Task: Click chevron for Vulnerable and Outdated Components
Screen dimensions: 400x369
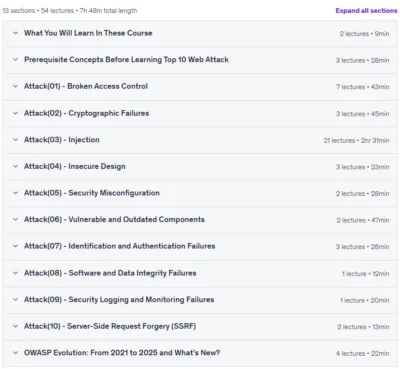Action: [x=15, y=219]
